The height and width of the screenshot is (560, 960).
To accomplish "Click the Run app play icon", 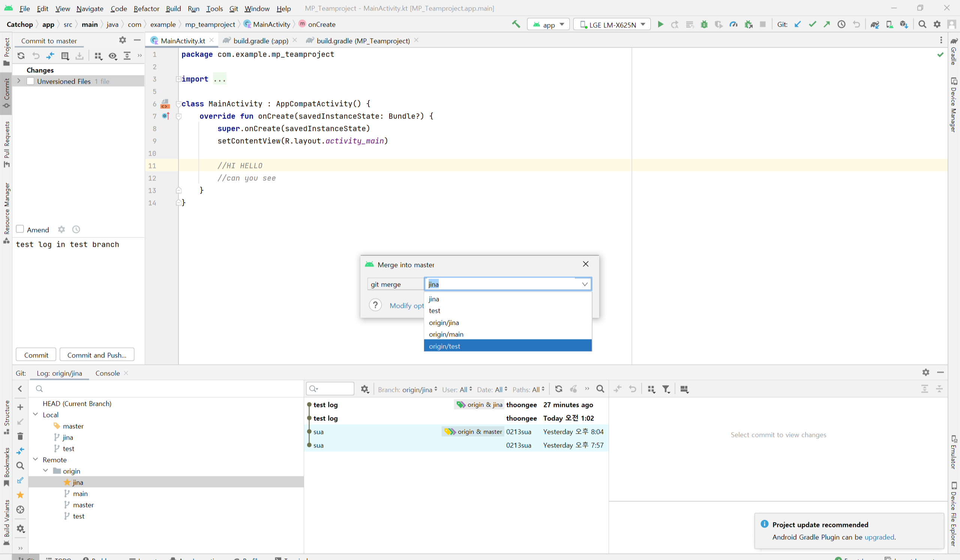I will click(661, 24).
